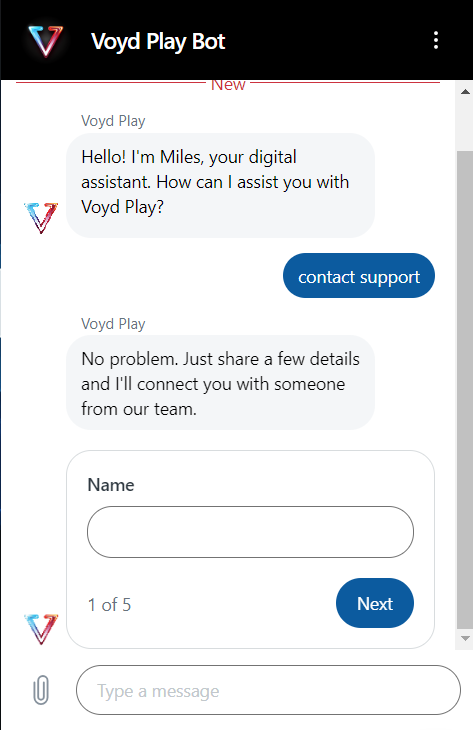This screenshot has height=730, width=473.
Task: Click the Voyd Play Bot title
Action: 158,41
